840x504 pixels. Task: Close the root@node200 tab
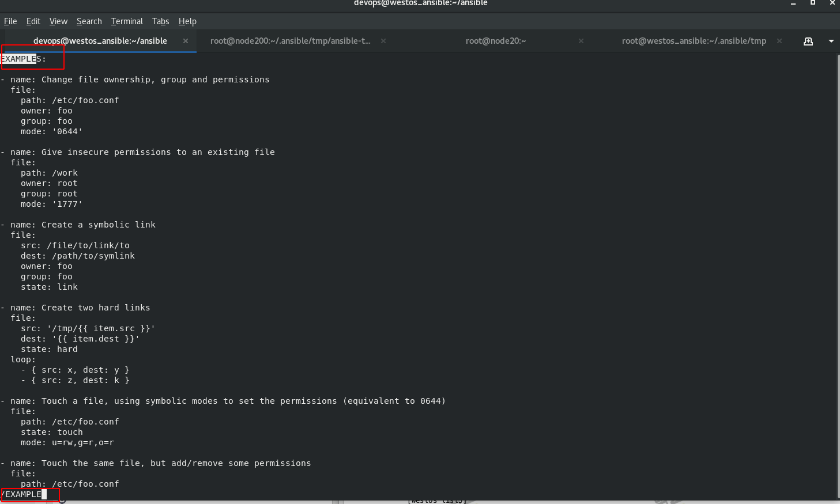[383, 41]
